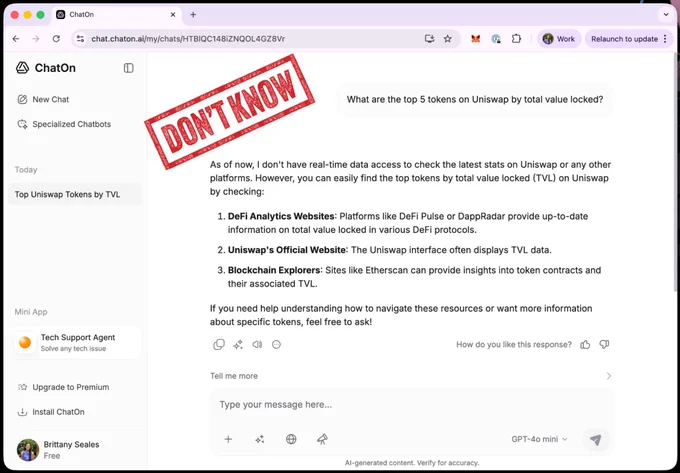Screen dimensions: 680x473
Task: Open site information icon in address bar
Action: pyautogui.click(x=80, y=39)
